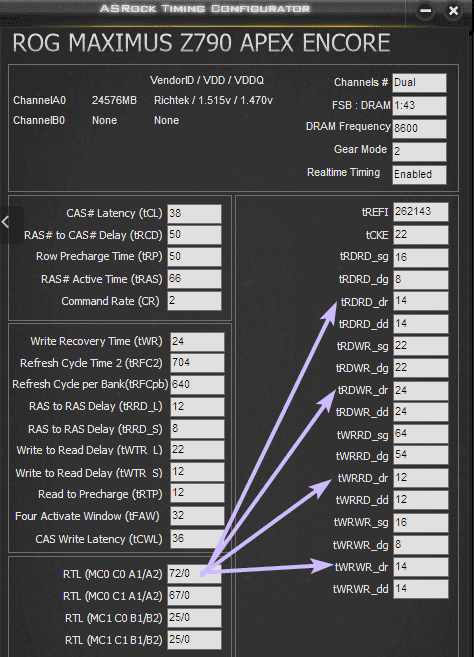This screenshot has height=657, width=474.
Task: Select the RTL MC1 C0 B1/B2 field
Action: pos(194,618)
